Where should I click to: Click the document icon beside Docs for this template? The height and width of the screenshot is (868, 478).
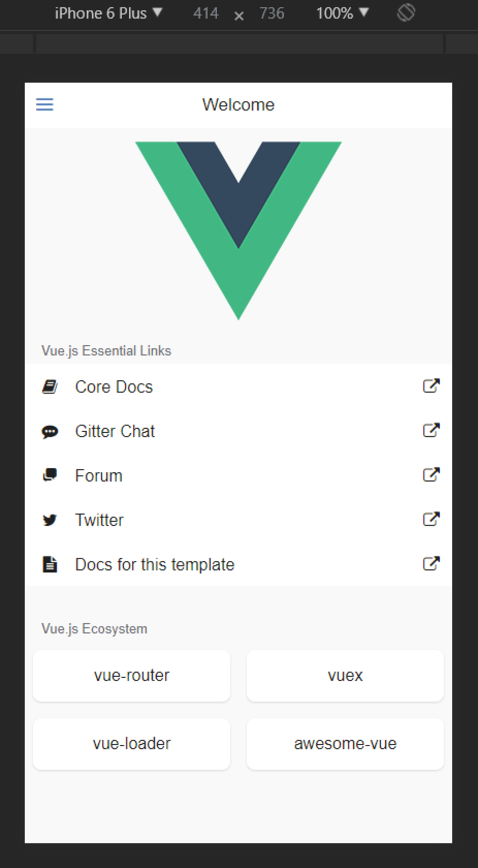tap(50, 564)
